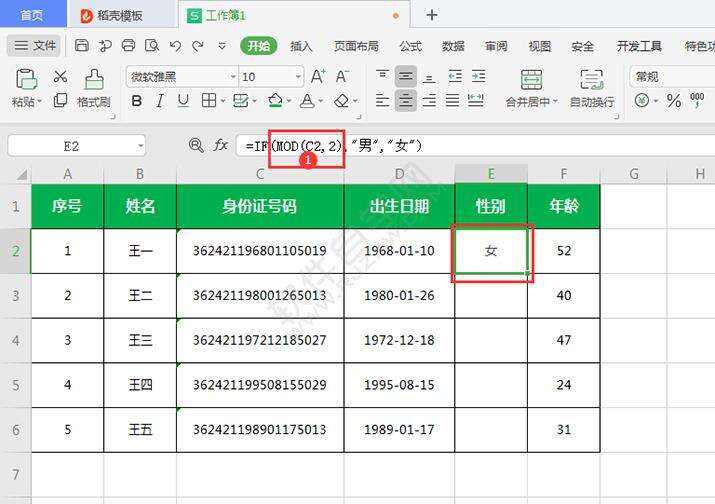Expand quick access toolbar customize arrow
This screenshot has height=504, width=715.
(222, 46)
